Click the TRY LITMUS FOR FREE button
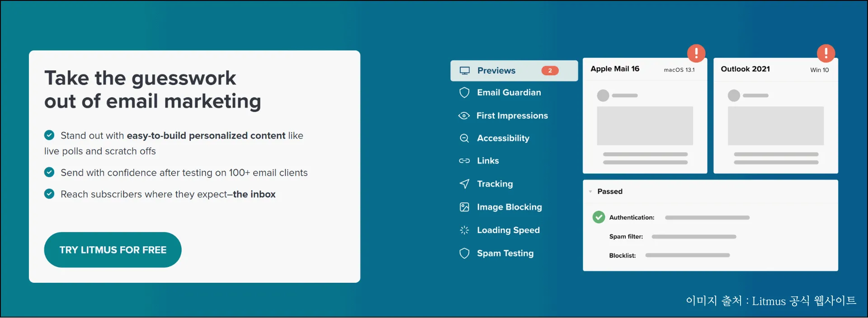The image size is (868, 318). point(113,250)
